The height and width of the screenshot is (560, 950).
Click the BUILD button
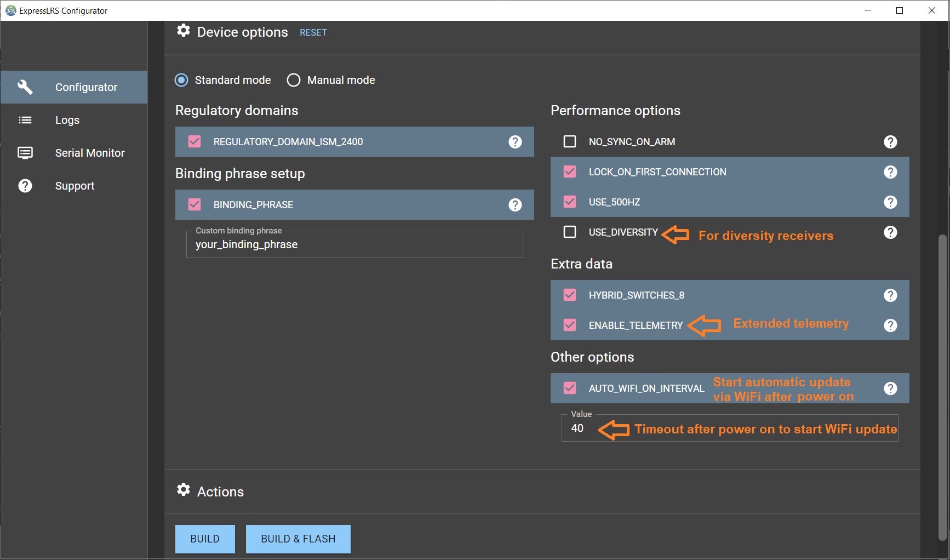(205, 539)
